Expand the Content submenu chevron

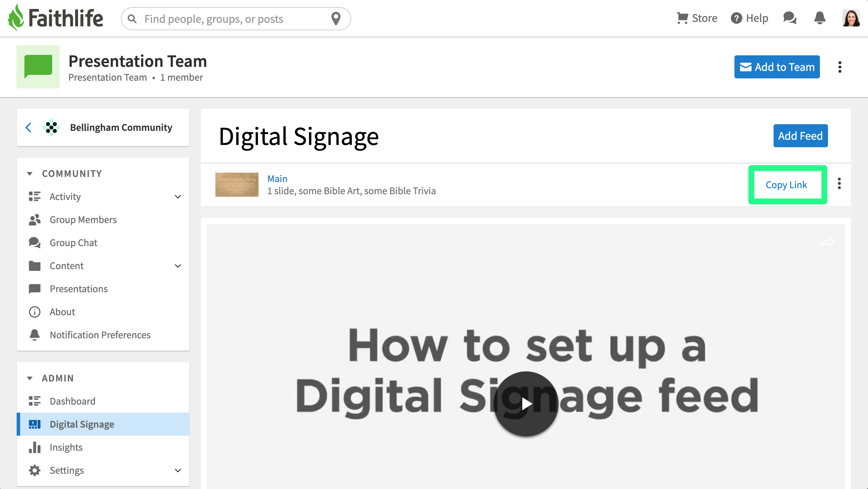tap(178, 266)
